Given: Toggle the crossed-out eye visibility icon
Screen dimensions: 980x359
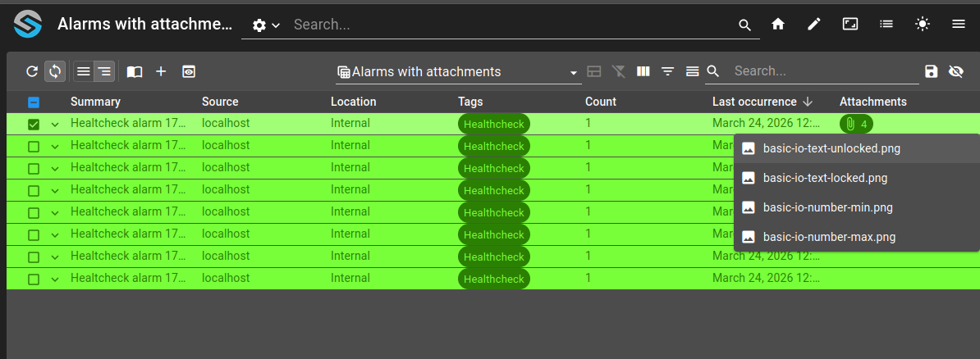Looking at the screenshot, I should [x=955, y=72].
